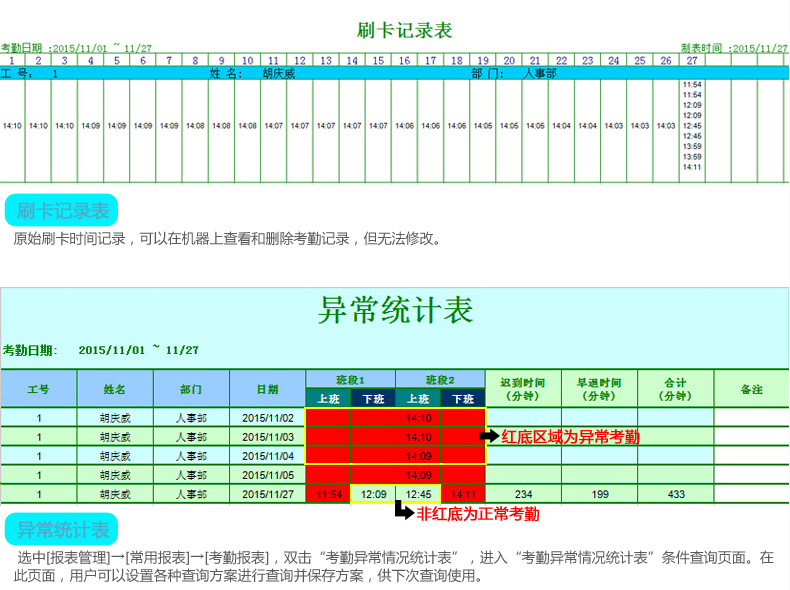Click the black arrow beside 红底区域为异常考勤

(x=490, y=436)
